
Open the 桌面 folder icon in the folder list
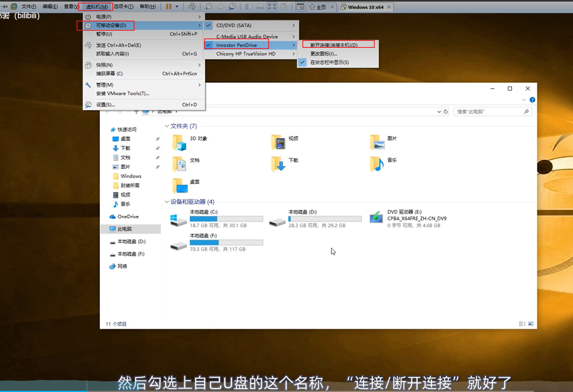(x=179, y=186)
